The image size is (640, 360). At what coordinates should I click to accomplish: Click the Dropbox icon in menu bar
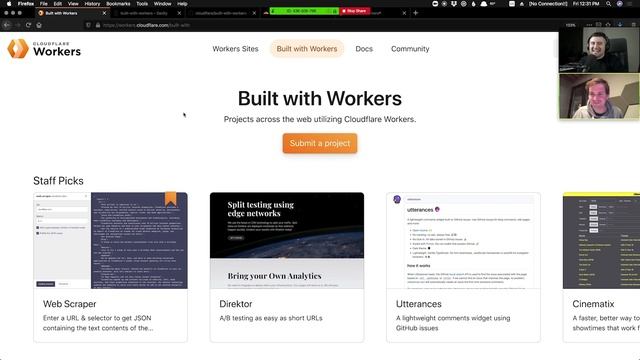pyautogui.click(x=454, y=4)
